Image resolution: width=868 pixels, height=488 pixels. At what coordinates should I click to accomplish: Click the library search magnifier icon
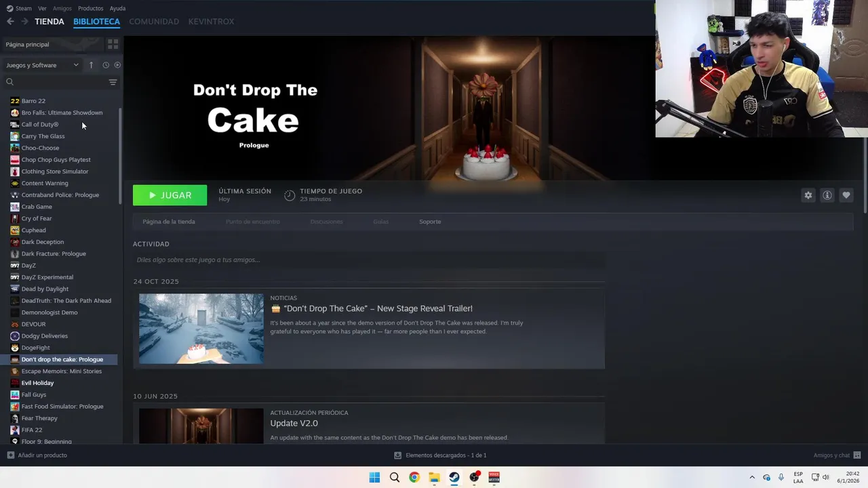[x=9, y=82]
